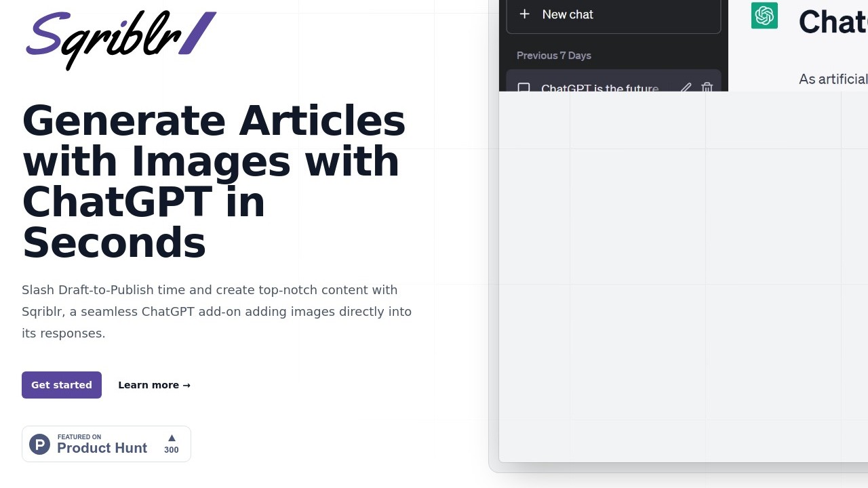Click the Product Hunt circular P icon
The image size is (868, 488).
40,445
